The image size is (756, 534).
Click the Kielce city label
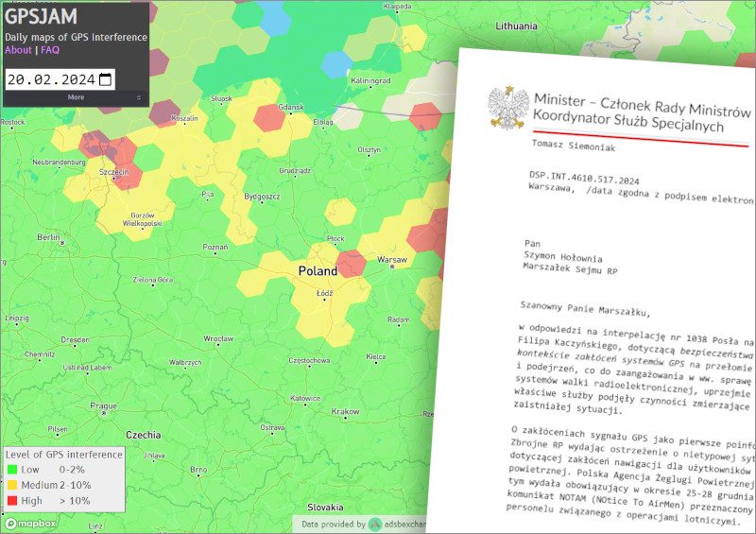375,357
